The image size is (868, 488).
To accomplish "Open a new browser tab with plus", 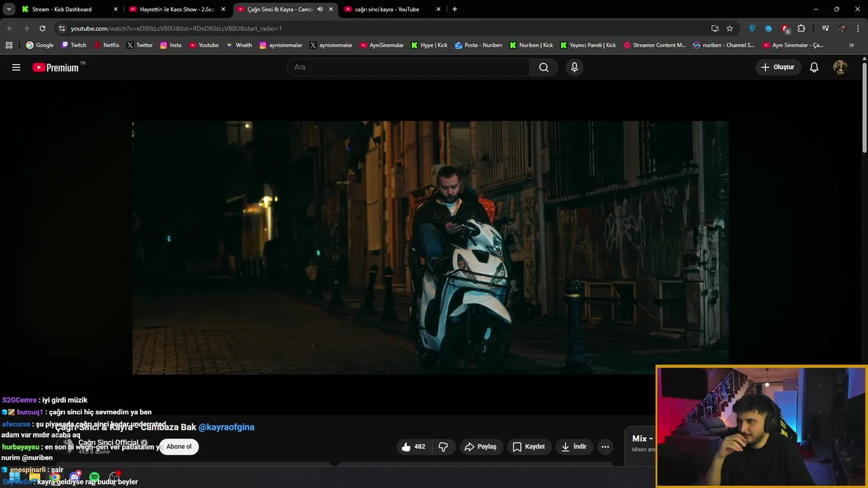I will pos(454,9).
